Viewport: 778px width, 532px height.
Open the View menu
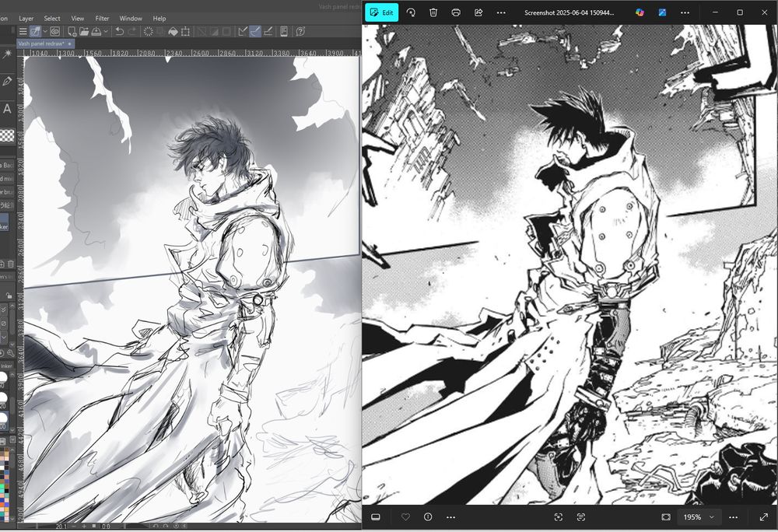pos(77,19)
